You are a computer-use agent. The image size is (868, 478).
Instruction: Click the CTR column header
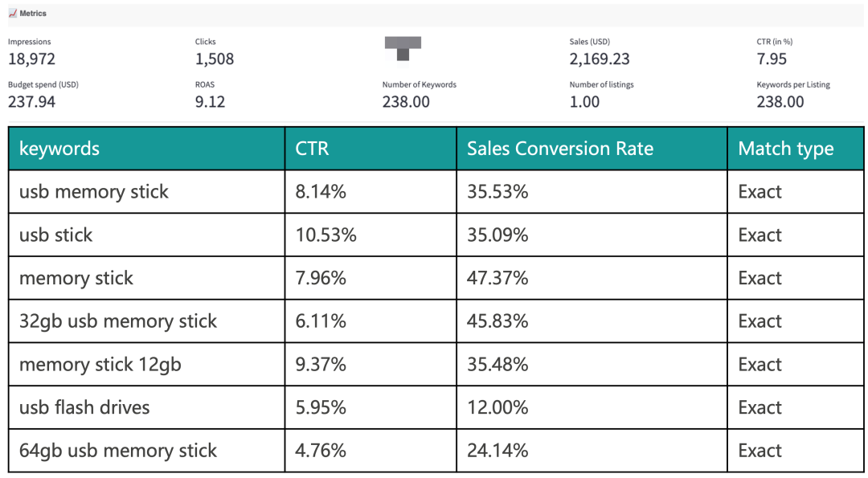312,149
